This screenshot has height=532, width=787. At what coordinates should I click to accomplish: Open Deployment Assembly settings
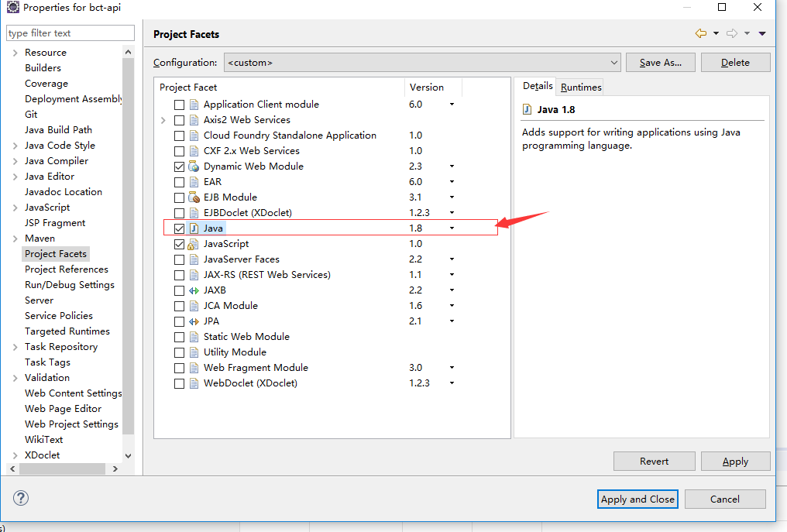pos(74,99)
